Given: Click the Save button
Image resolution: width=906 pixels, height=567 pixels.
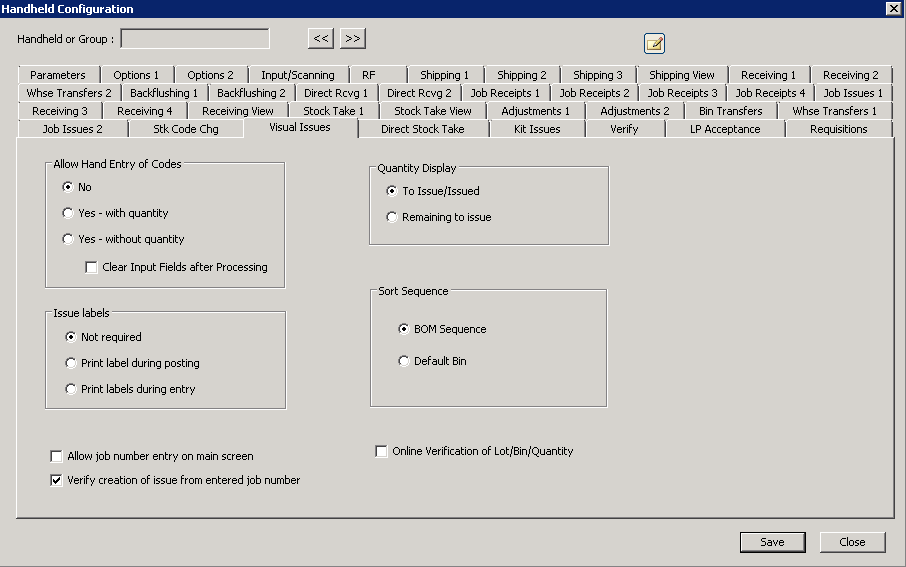Looking at the screenshot, I should [x=772, y=542].
